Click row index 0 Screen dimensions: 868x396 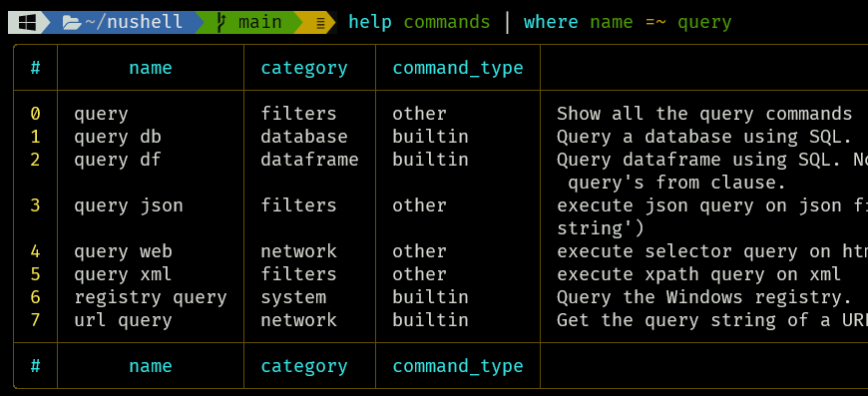pyautogui.click(x=36, y=114)
